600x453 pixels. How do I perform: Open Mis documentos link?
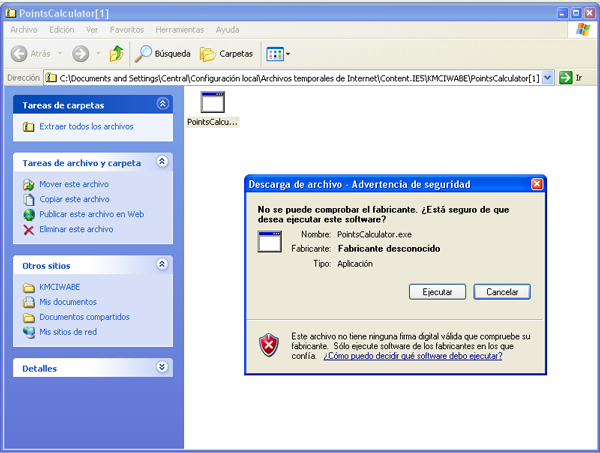click(x=68, y=301)
